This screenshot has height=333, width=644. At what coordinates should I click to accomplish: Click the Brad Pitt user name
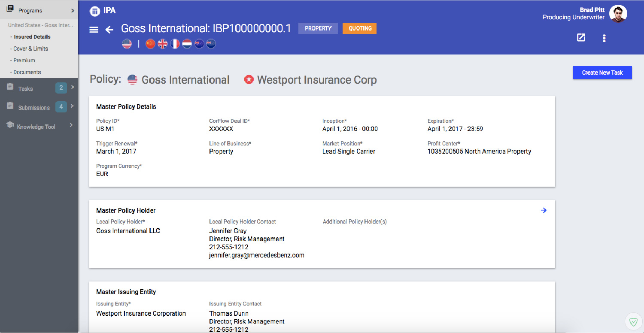point(592,10)
